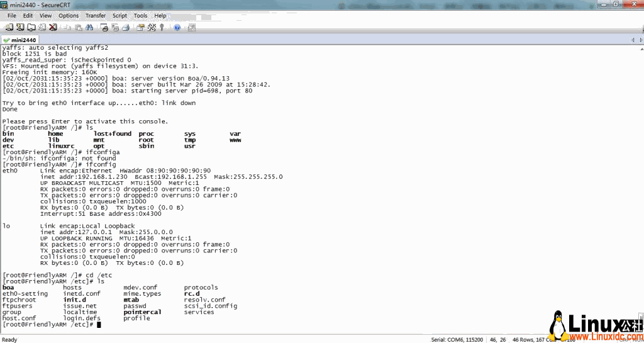Open Session Options from the toolbar icon

tap(140, 28)
